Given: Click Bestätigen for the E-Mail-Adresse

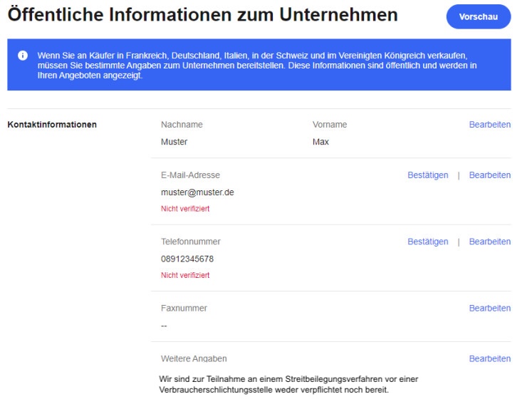Looking at the screenshot, I should coord(427,175).
